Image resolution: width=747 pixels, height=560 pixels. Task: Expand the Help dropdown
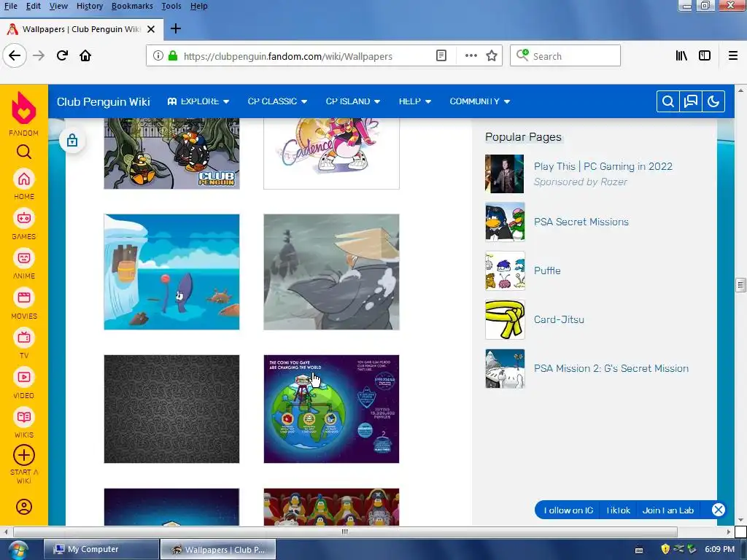click(415, 101)
